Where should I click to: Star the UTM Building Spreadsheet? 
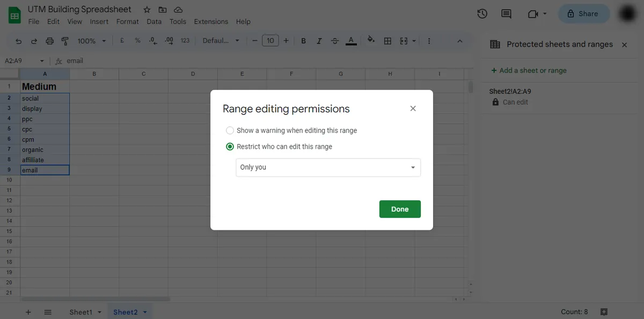coord(146,9)
